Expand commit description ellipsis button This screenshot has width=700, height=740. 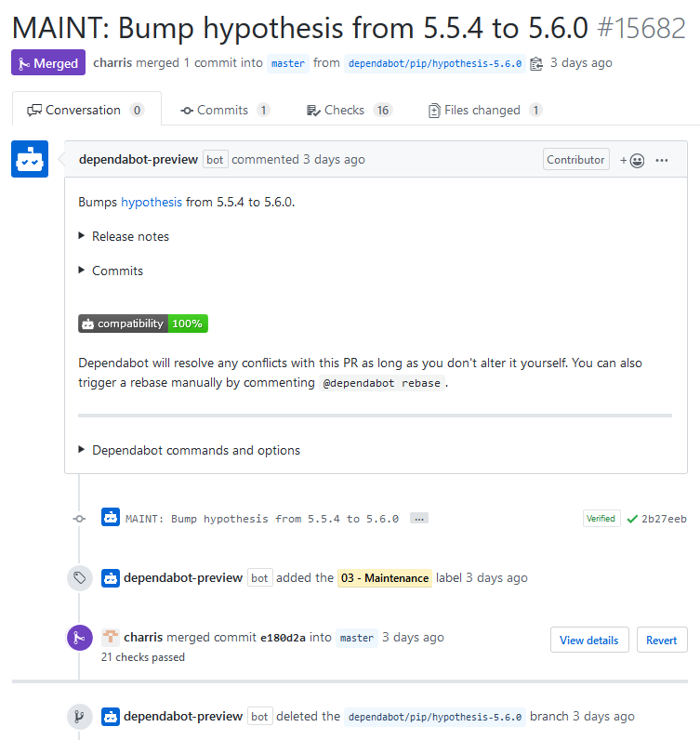[x=419, y=519]
